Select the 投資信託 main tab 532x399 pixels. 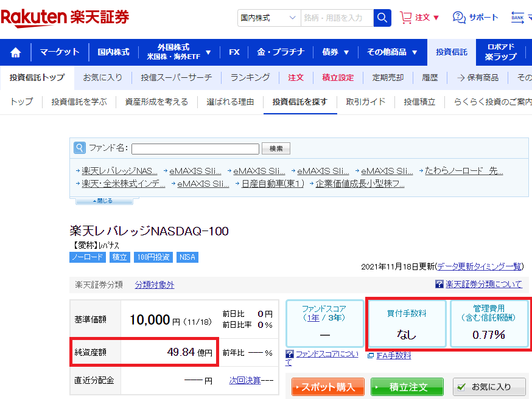pyautogui.click(x=452, y=52)
